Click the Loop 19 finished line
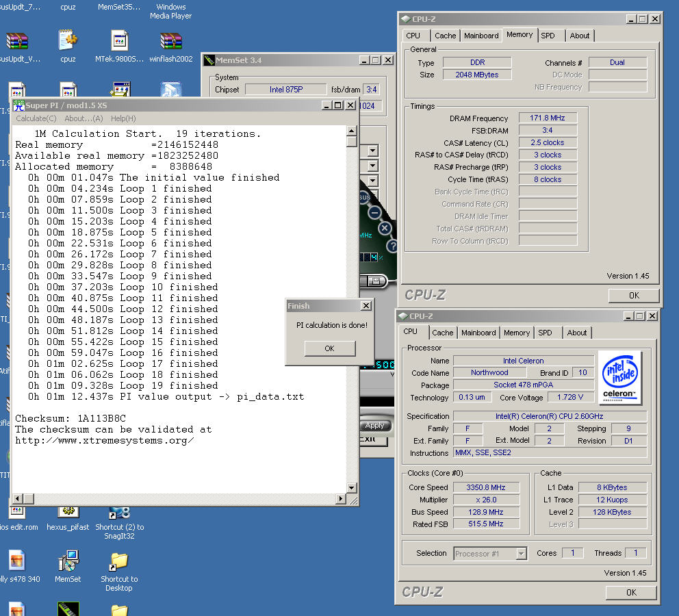Screen dimensions: 679x616 click(x=123, y=385)
